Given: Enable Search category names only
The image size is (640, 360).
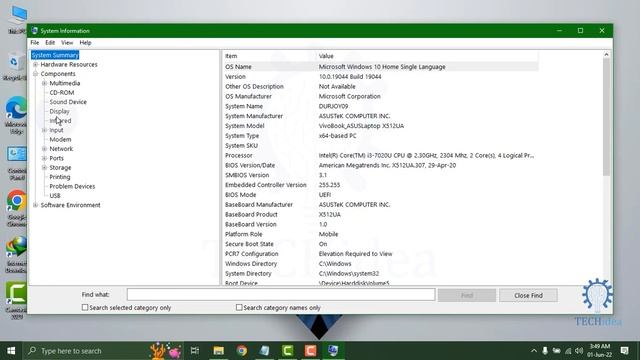Looking at the screenshot, I should 239,307.
